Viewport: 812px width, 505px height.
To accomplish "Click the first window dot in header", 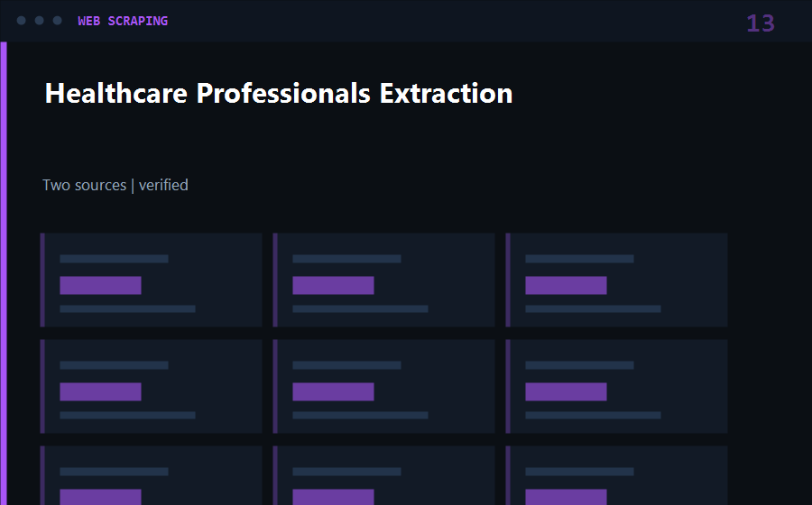I will point(22,21).
